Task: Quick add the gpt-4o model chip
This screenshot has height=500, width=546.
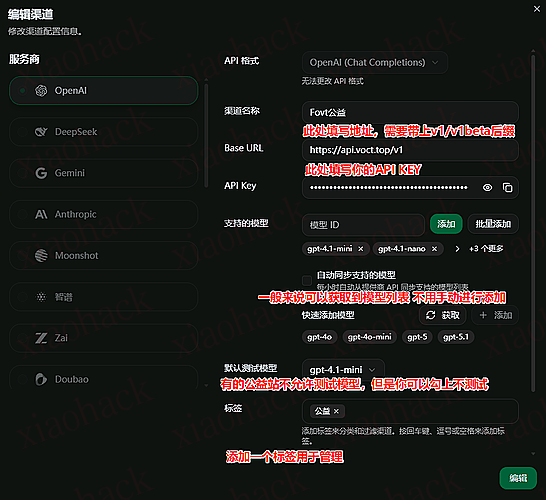Action: [319, 337]
